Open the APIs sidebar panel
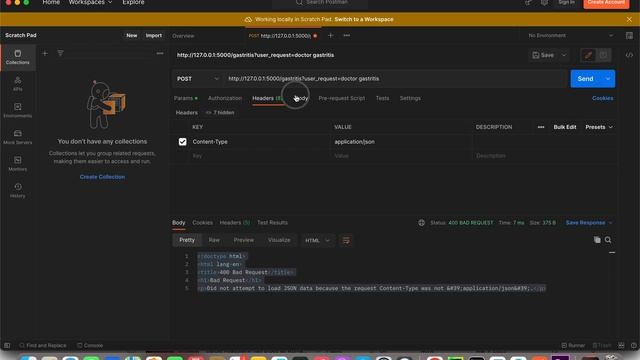The image size is (640, 360). (x=18, y=84)
